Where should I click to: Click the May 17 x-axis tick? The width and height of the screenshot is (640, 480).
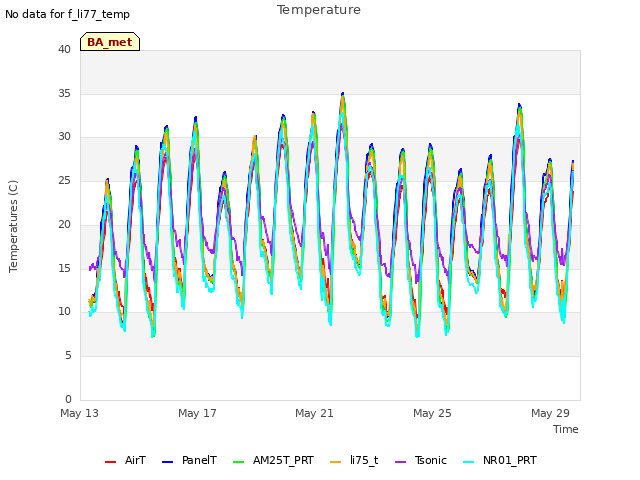(x=197, y=413)
